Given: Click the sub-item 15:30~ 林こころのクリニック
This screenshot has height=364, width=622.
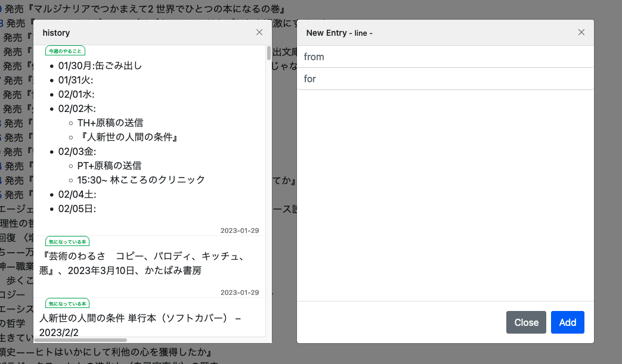Looking at the screenshot, I should (141, 180).
